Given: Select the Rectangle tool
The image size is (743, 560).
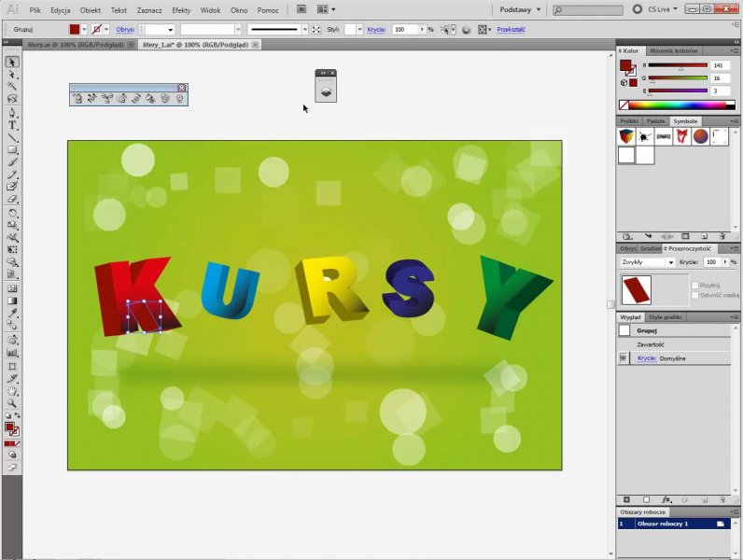Looking at the screenshot, I should click(x=13, y=149).
